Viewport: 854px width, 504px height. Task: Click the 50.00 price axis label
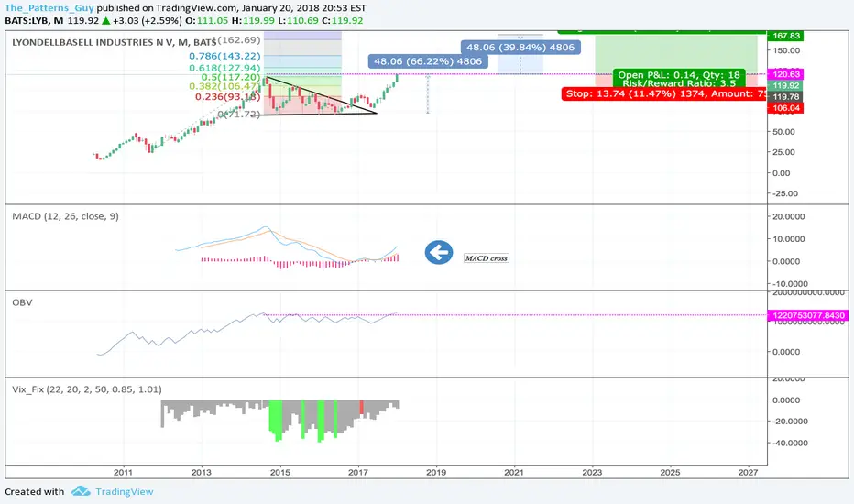point(784,132)
